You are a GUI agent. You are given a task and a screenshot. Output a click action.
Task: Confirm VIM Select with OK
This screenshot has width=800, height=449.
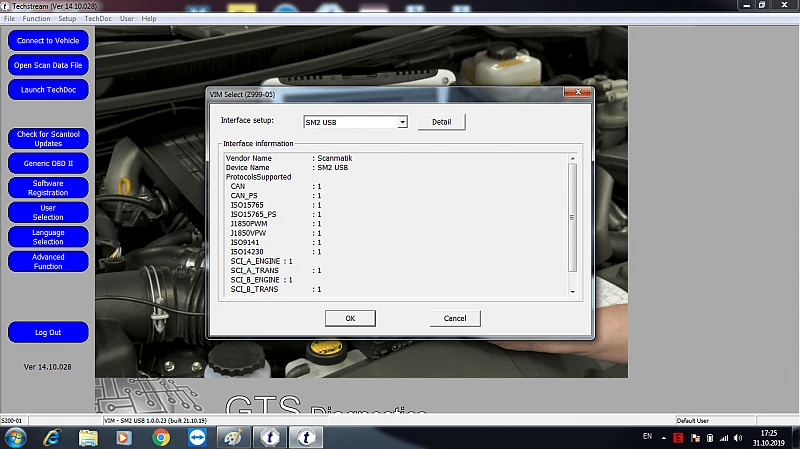pyautogui.click(x=350, y=318)
